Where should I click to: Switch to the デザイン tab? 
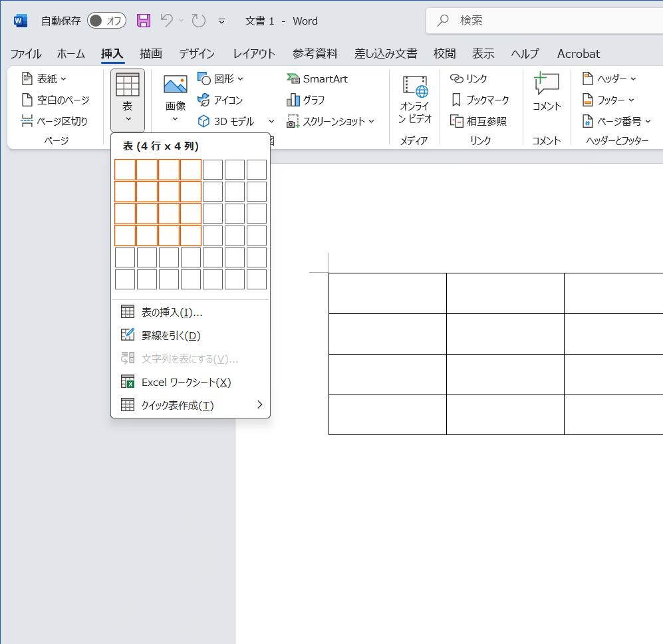click(x=197, y=54)
